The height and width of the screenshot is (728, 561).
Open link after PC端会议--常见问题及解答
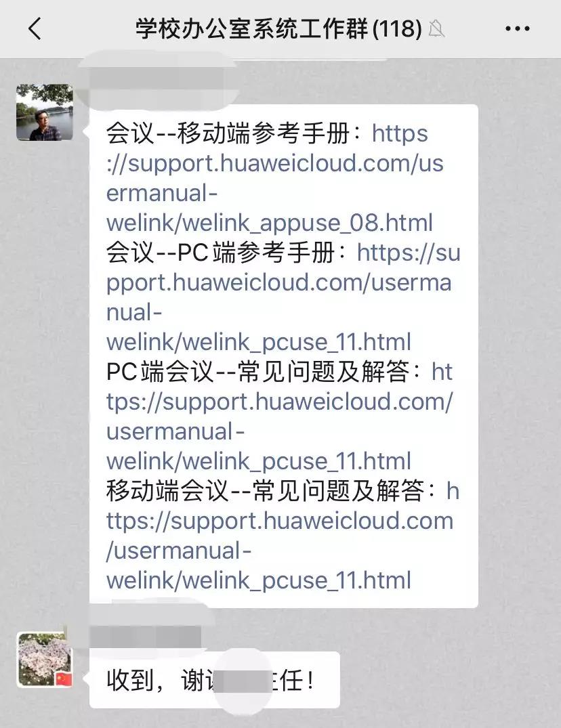(280, 416)
